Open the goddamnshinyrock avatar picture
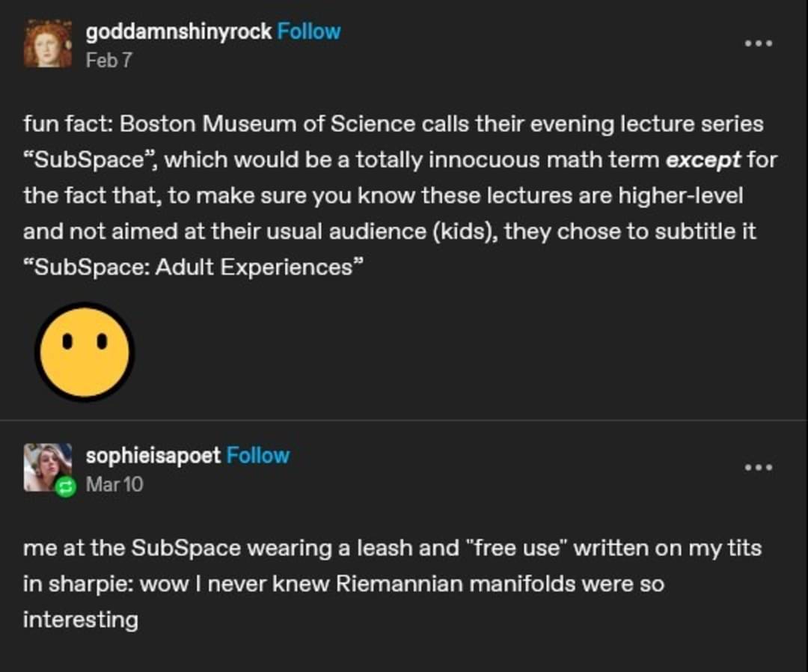The width and height of the screenshot is (808, 672). point(47,44)
